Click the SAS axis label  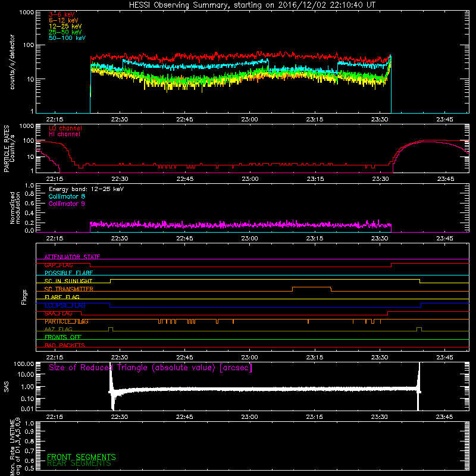pos(7,387)
